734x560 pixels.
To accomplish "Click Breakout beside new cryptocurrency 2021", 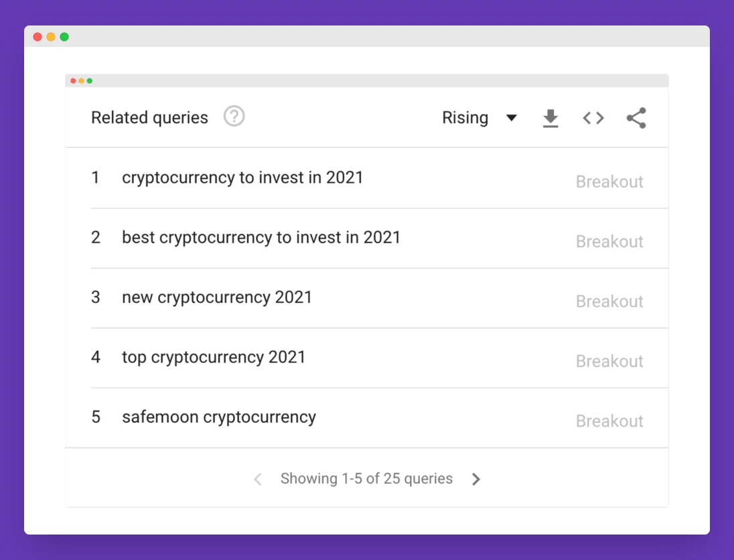I will click(x=609, y=301).
